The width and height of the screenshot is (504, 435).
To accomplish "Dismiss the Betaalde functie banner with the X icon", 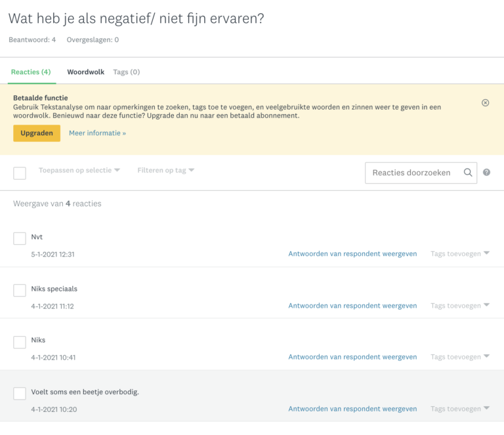I will [x=486, y=103].
